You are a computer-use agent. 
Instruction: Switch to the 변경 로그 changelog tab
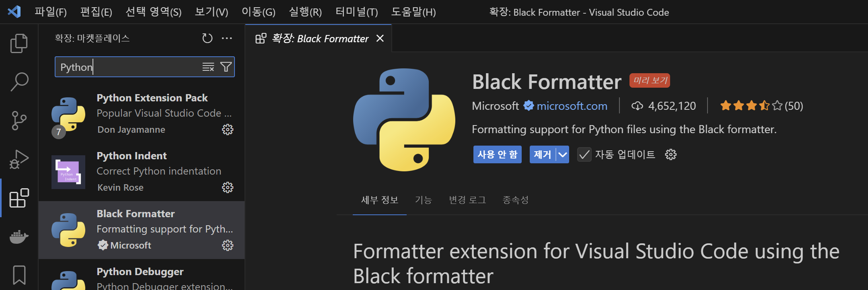click(467, 200)
